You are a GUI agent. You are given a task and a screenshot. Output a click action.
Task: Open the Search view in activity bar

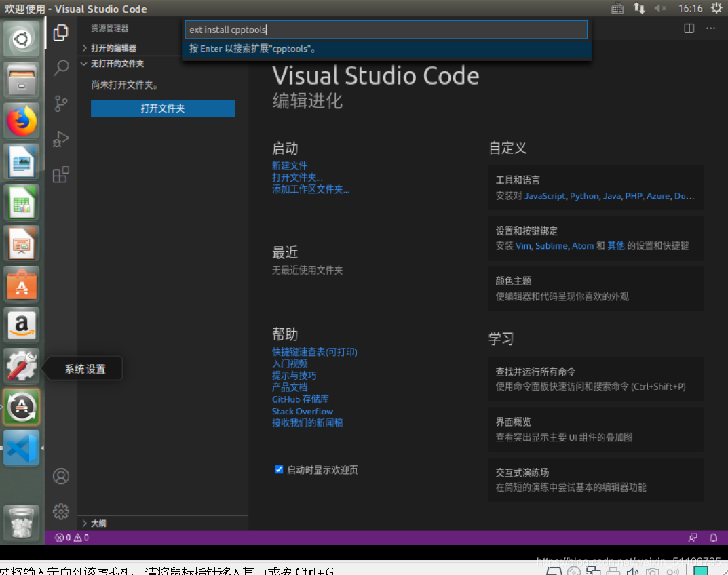pyautogui.click(x=61, y=68)
